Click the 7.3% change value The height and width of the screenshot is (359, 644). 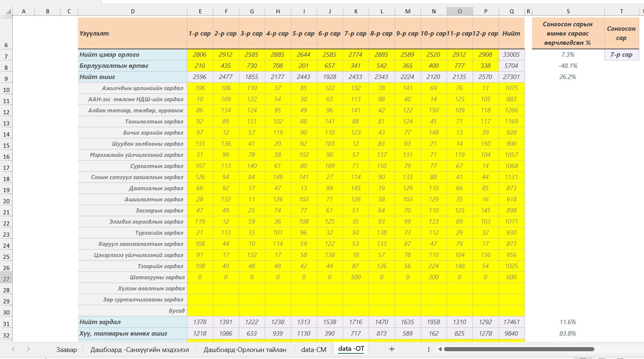568,55
